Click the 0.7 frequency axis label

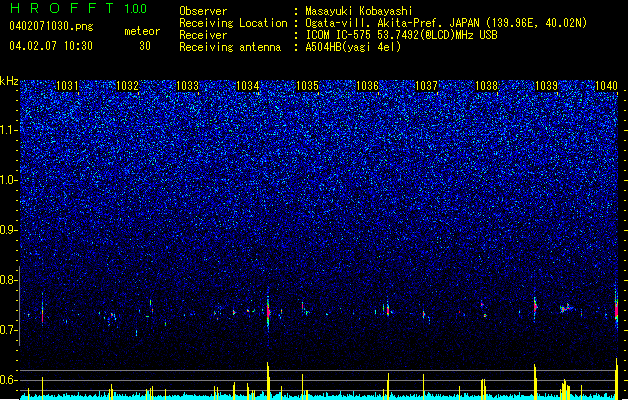point(8,330)
